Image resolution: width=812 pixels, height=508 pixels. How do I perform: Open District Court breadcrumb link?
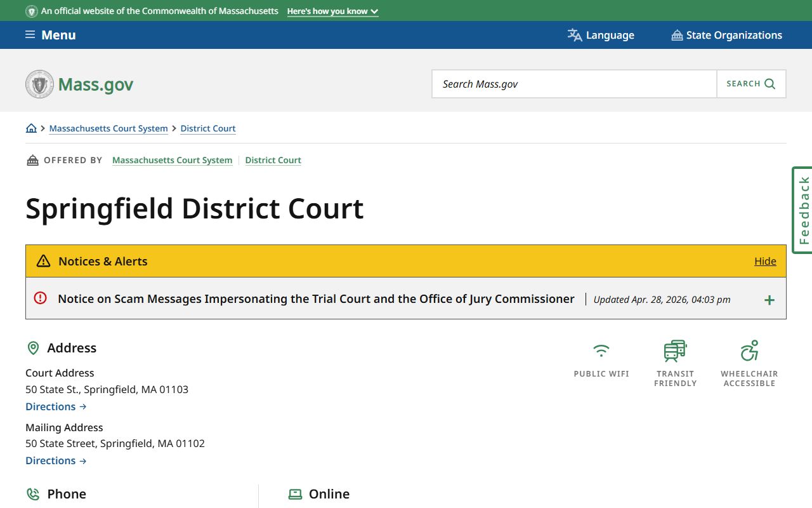click(x=208, y=128)
